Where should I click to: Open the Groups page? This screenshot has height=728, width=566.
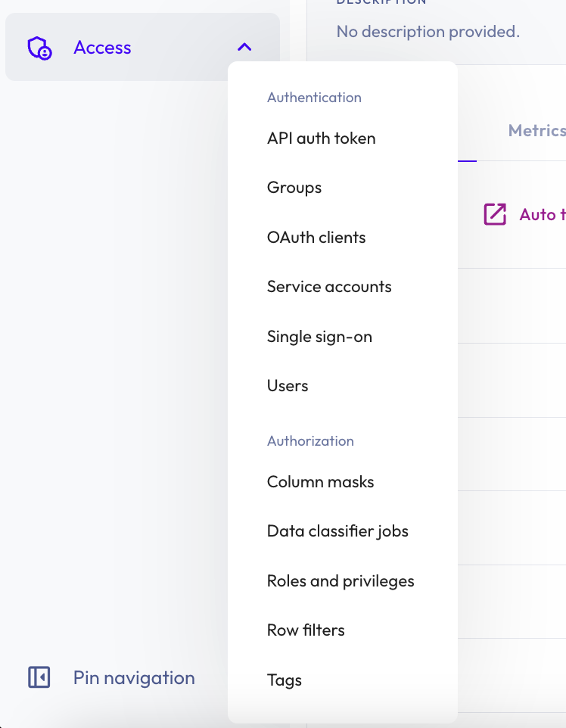(294, 187)
